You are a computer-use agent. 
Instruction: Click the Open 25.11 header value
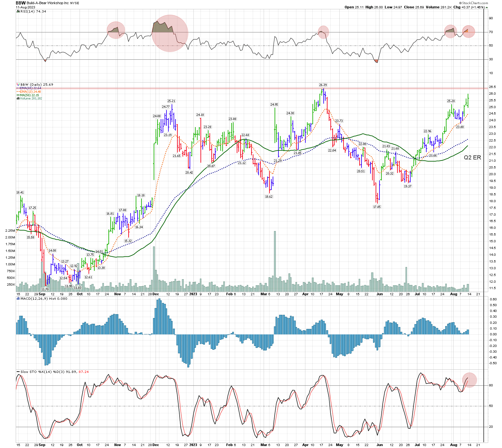tap(354, 7)
